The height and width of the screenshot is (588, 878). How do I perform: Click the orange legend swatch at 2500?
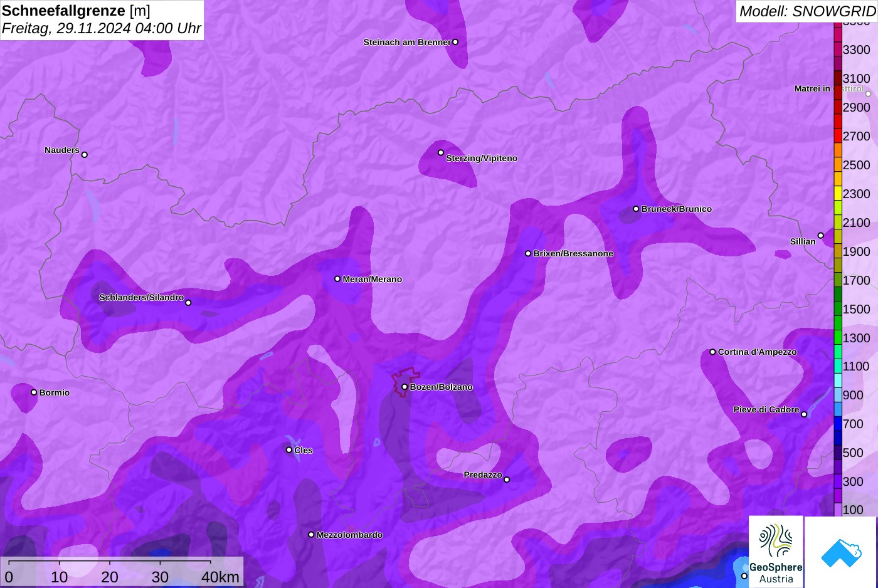pyautogui.click(x=838, y=164)
